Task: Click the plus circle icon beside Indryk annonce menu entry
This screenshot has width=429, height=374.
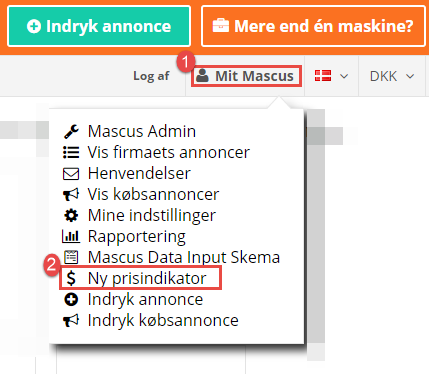Action: point(71,299)
